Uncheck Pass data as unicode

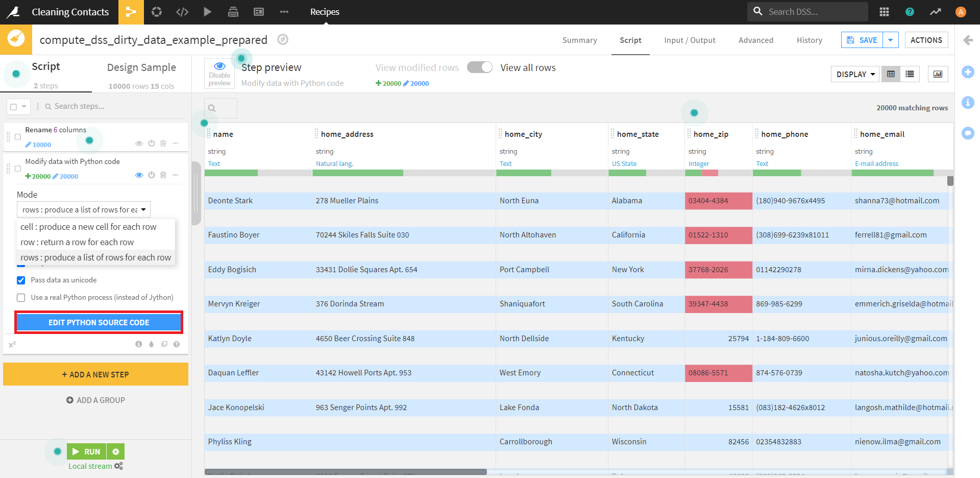[21, 280]
